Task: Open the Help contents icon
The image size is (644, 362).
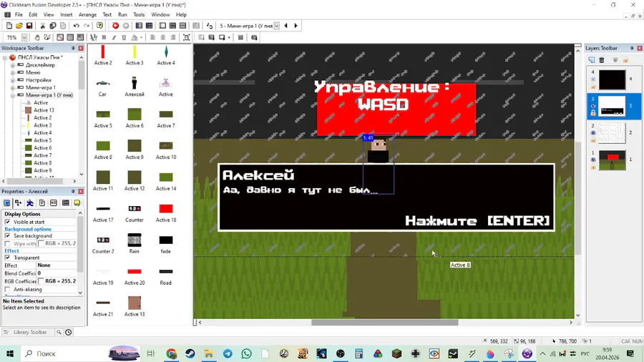Action: pos(99,26)
